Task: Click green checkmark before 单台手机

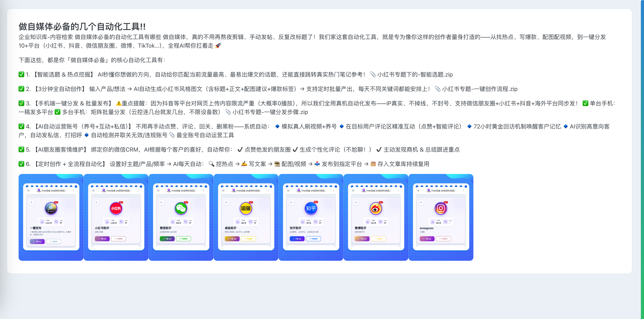Action: pyautogui.click(x=585, y=103)
